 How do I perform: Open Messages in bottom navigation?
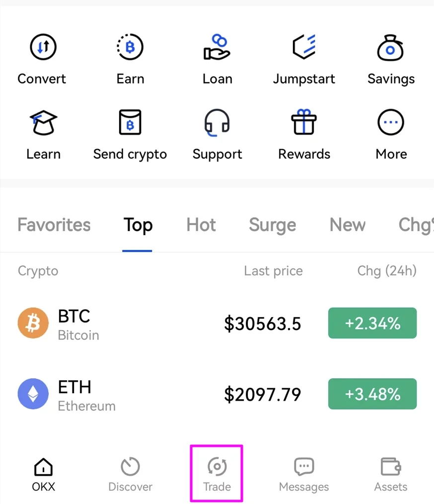[x=304, y=475]
